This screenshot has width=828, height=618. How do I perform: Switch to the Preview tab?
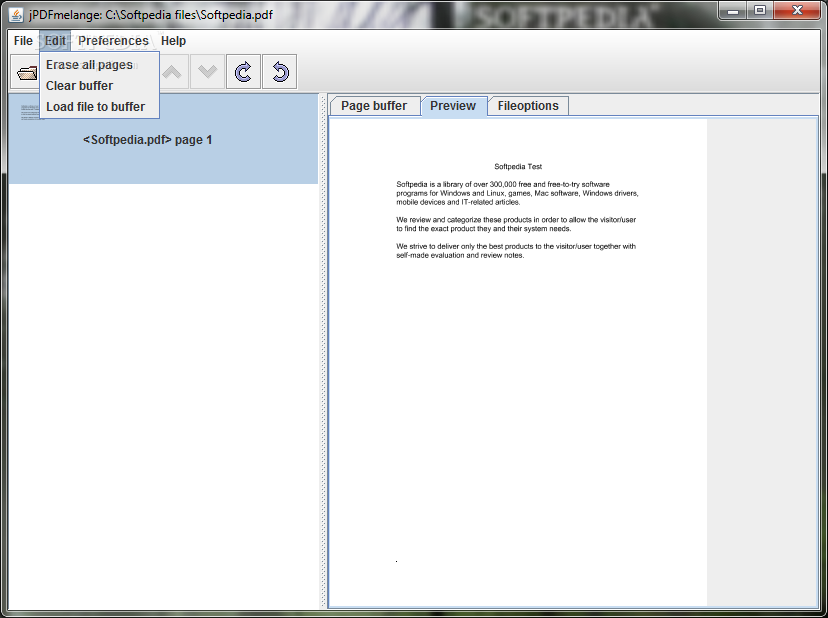(x=453, y=106)
